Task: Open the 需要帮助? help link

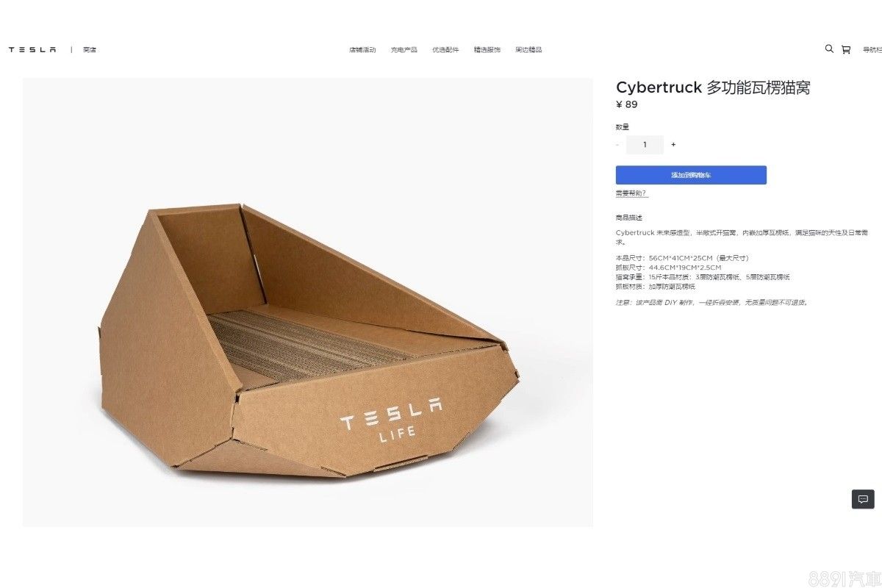Action: (x=631, y=193)
